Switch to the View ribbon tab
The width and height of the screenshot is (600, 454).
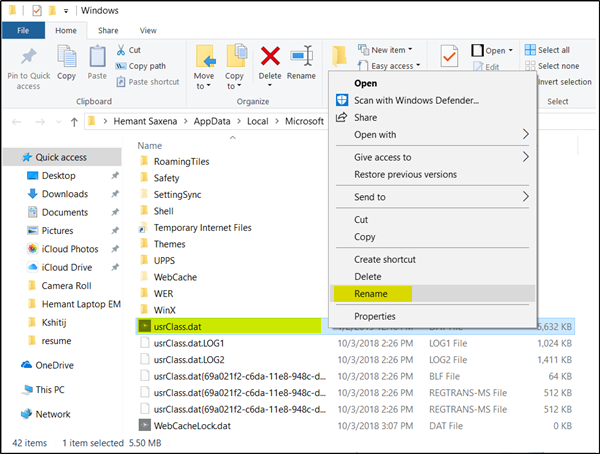(148, 31)
